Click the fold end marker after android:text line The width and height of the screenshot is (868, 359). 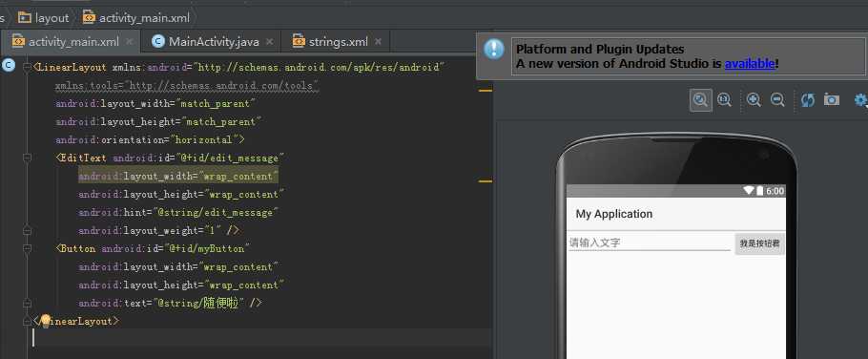pyautogui.click(x=27, y=303)
